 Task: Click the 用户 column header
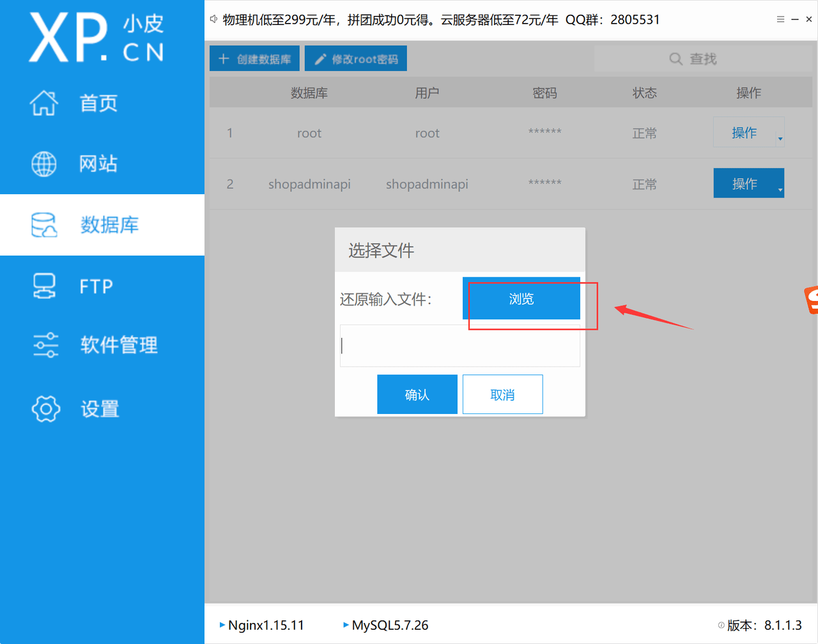pos(427,93)
